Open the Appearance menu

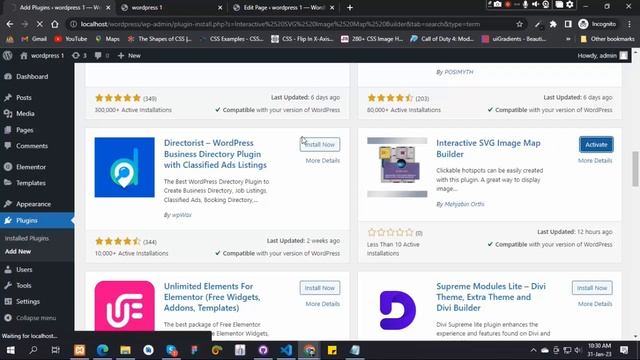[33, 204]
